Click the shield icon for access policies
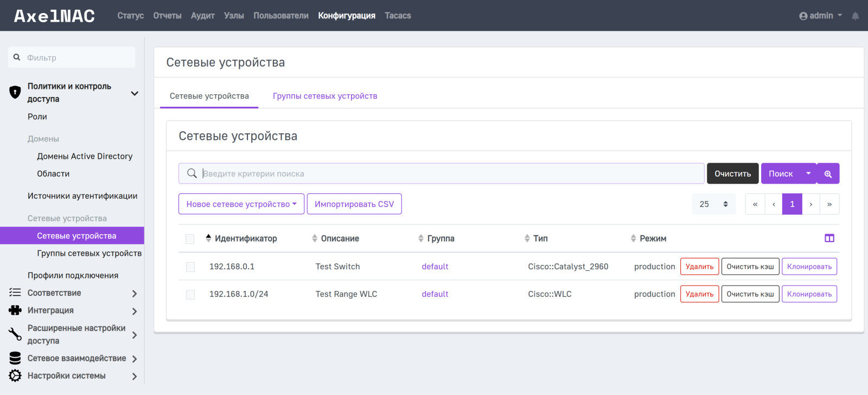 (15, 92)
